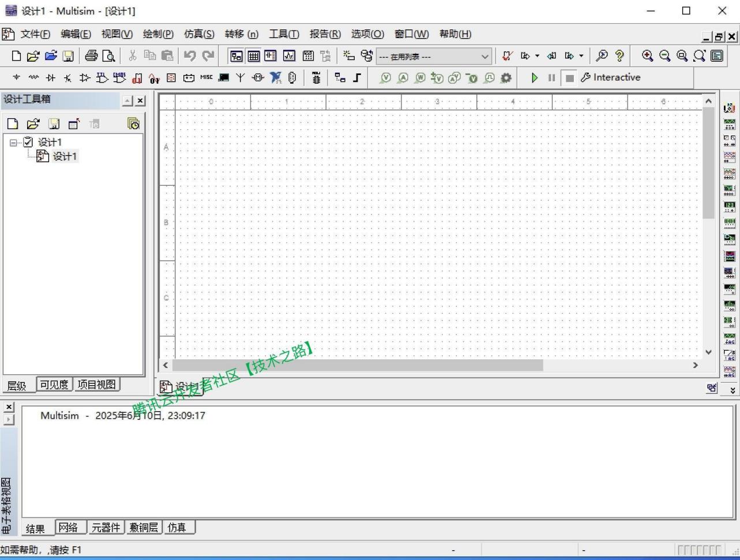Open the 文件(F) menu

click(x=35, y=34)
